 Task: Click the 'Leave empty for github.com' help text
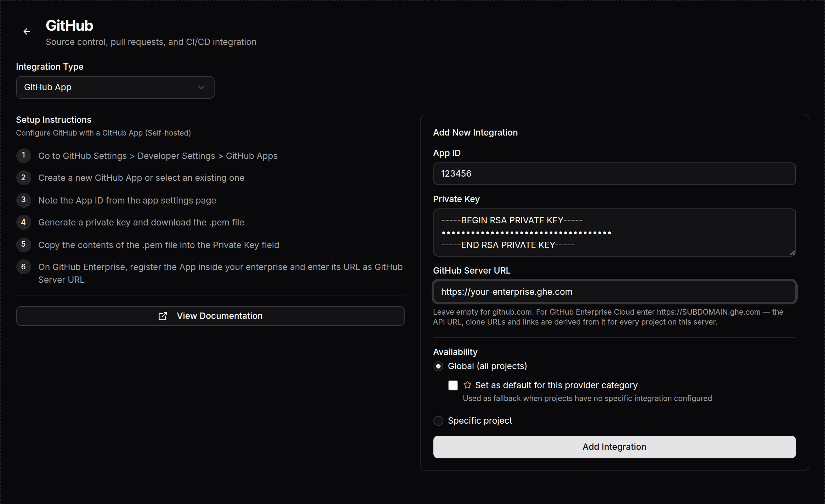[x=608, y=317]
